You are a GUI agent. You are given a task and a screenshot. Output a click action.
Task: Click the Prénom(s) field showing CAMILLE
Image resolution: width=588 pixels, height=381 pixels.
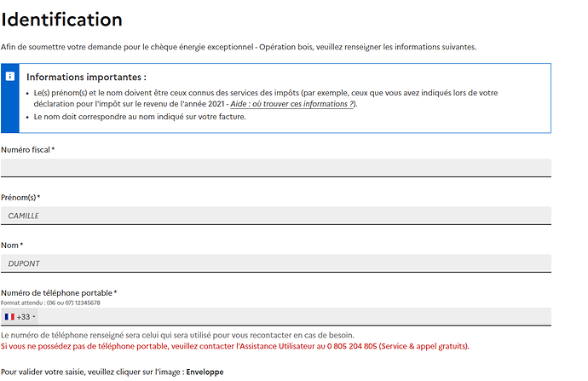click(x=275, y=216)
